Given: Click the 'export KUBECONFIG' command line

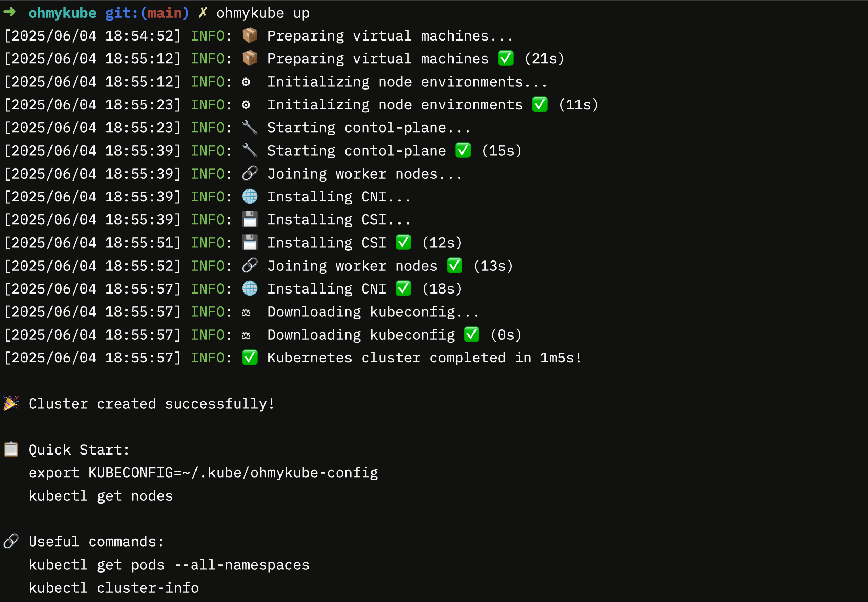Looking at the screenshot, I should click(x=203, y=473).
